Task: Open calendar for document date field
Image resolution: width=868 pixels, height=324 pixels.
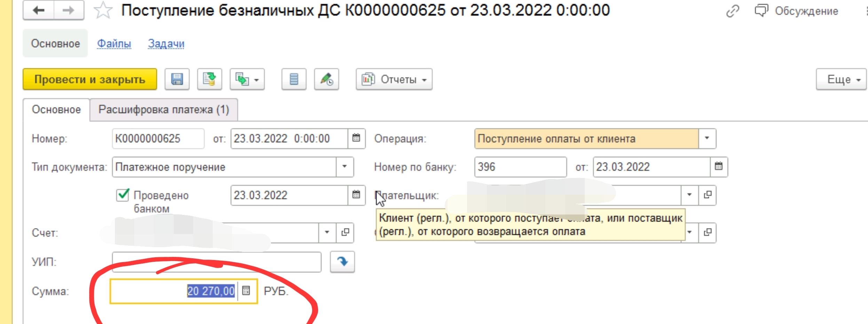Action: (356, 138)
